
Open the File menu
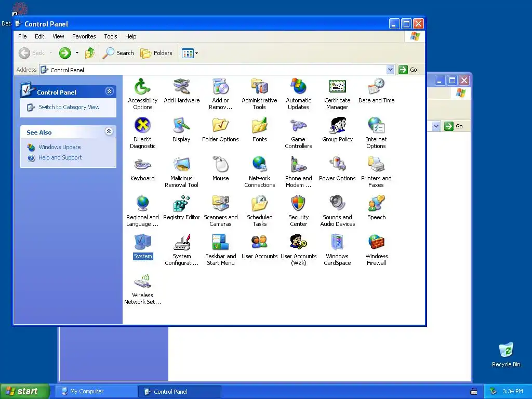pos(22,36)
